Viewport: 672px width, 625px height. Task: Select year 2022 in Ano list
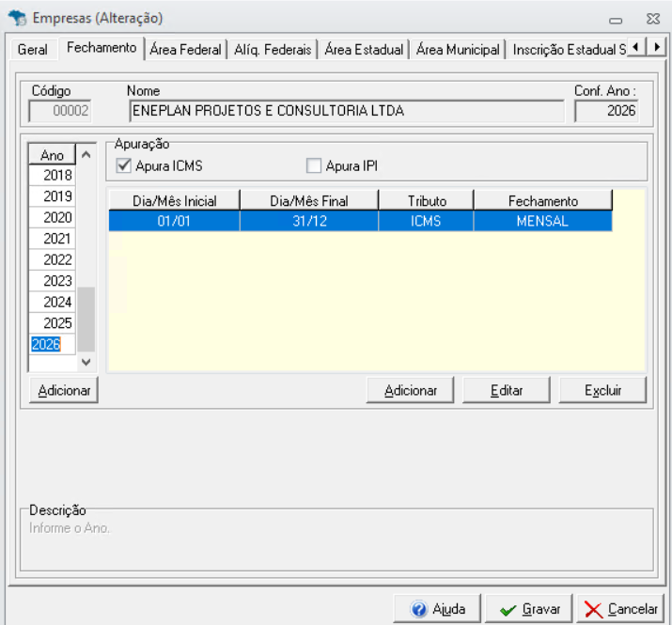coord(53,259)
